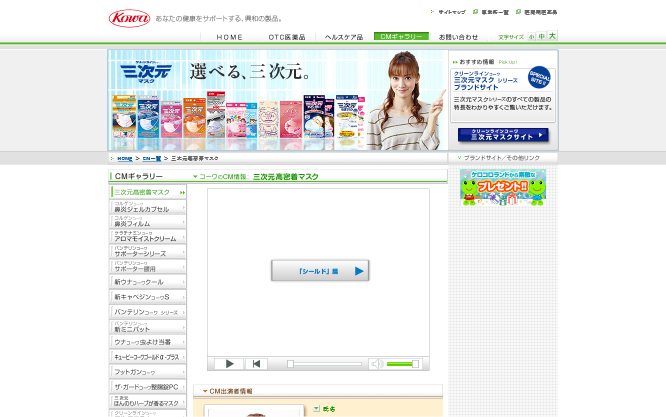Open the ケロコロランド プレゼント frog banner
The width and height of the screenshot is (666, 417).
503,188
